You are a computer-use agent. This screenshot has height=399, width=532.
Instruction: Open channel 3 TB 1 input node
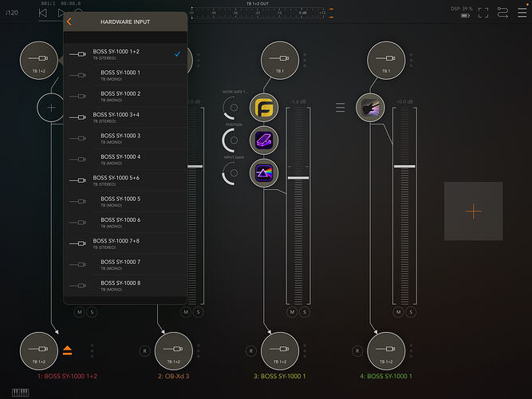[280, 61]
